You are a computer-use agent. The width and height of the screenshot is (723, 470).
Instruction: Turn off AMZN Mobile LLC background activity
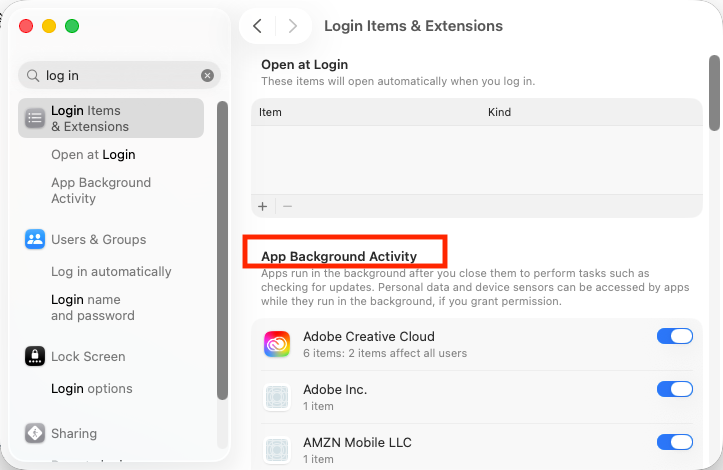point(675,442)
